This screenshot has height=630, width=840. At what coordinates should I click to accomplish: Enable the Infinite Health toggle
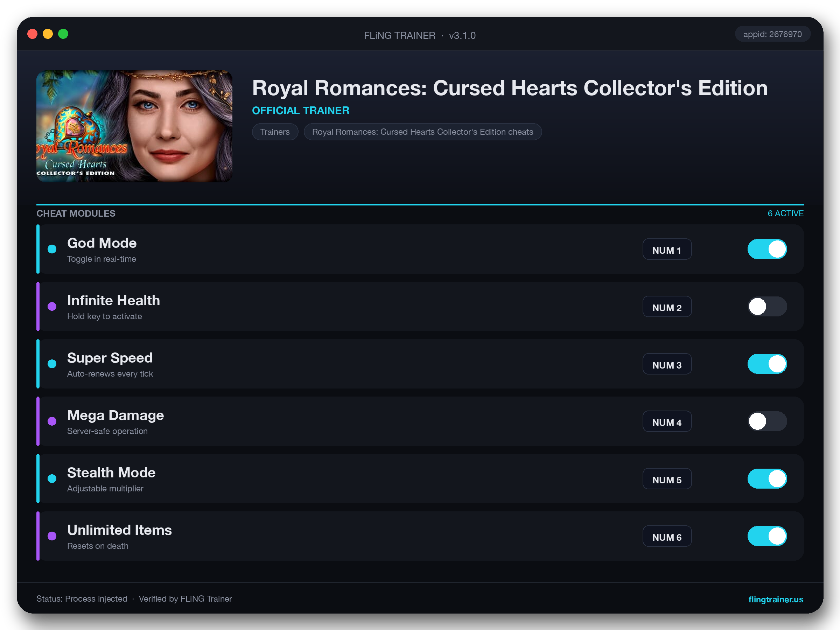[767, 307]
